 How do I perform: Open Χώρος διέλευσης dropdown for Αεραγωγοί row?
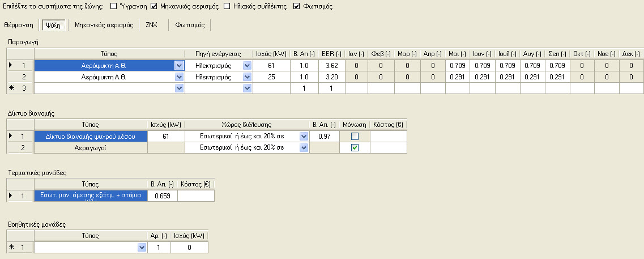(x=304, y=147)
